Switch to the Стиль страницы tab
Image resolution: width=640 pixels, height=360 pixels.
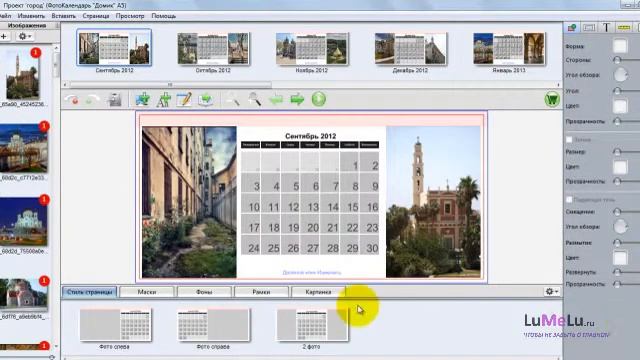[90, 292]
